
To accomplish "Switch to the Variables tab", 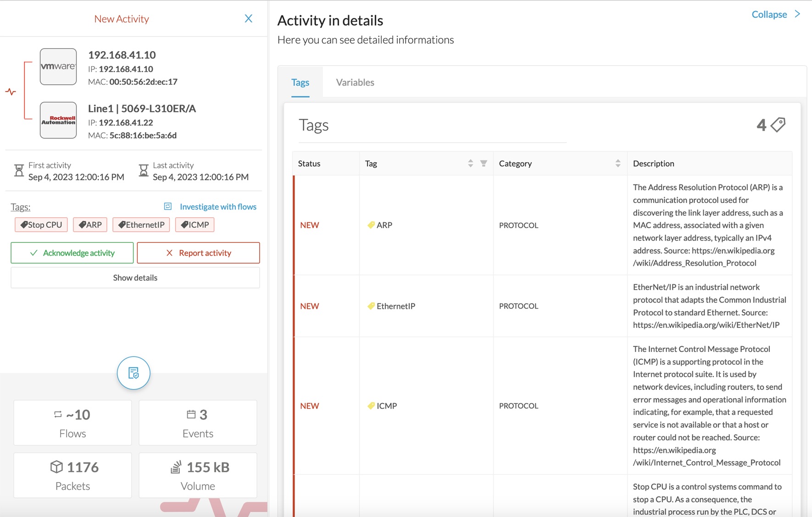I will tap(355, 82).
